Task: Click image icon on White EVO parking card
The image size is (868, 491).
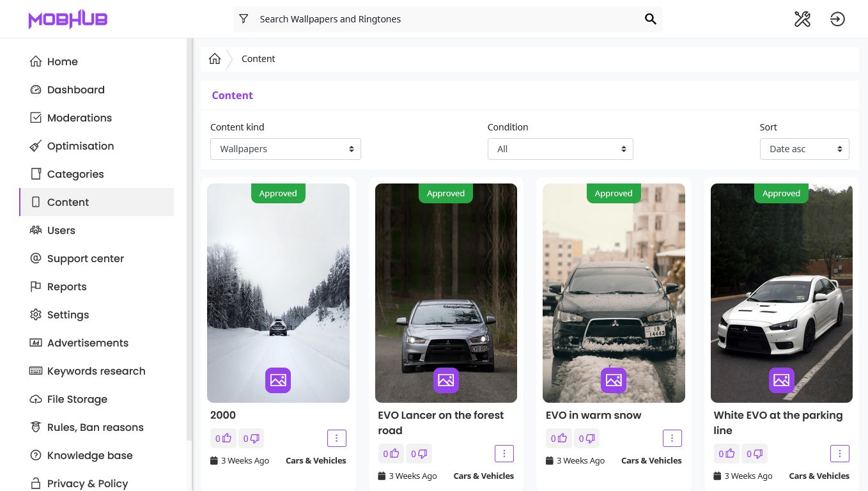Action: (x=782, y=380)
